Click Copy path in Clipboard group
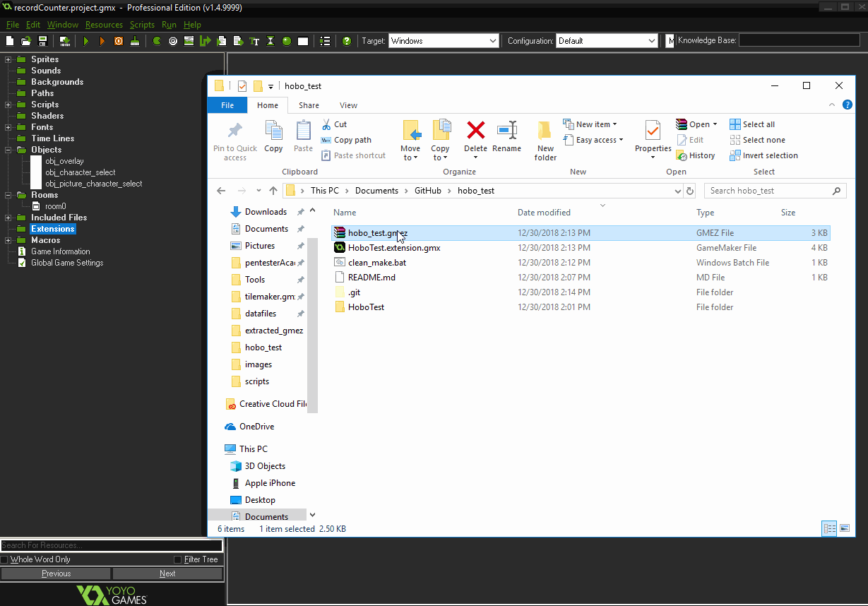This screenshot has height=606, width=868. tap(346, 140)
